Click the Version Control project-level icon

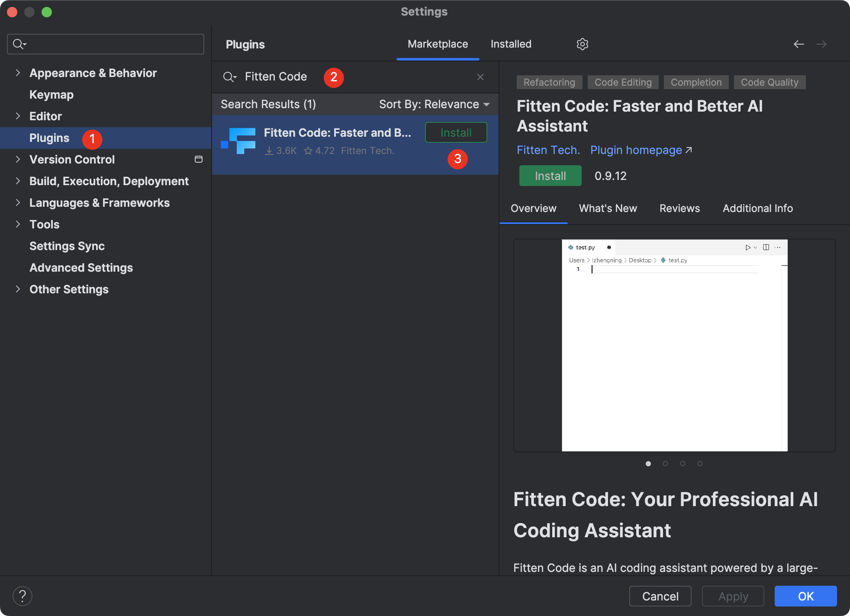coord(199,159)
